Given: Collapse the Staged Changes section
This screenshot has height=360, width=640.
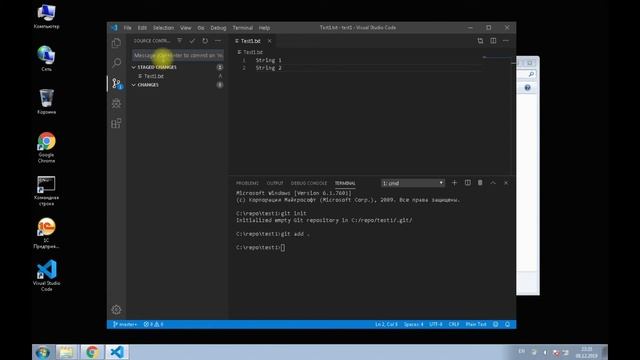Looking at the screenshot, I should tap(133, 67).
